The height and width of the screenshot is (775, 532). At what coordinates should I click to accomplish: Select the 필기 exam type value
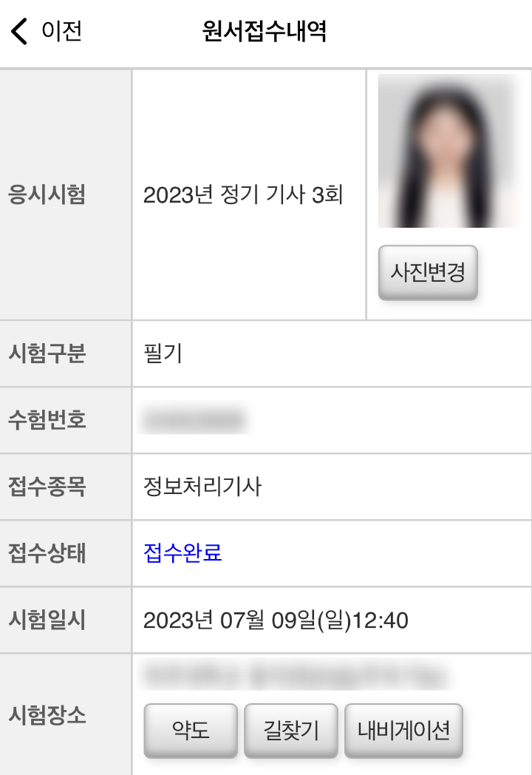[x=163, y=353]
